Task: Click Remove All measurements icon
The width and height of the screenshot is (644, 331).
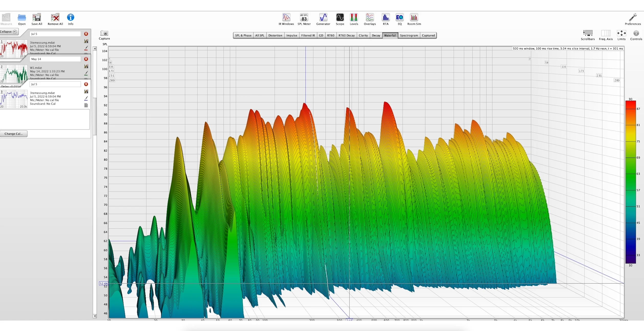Action: (55, 19)
